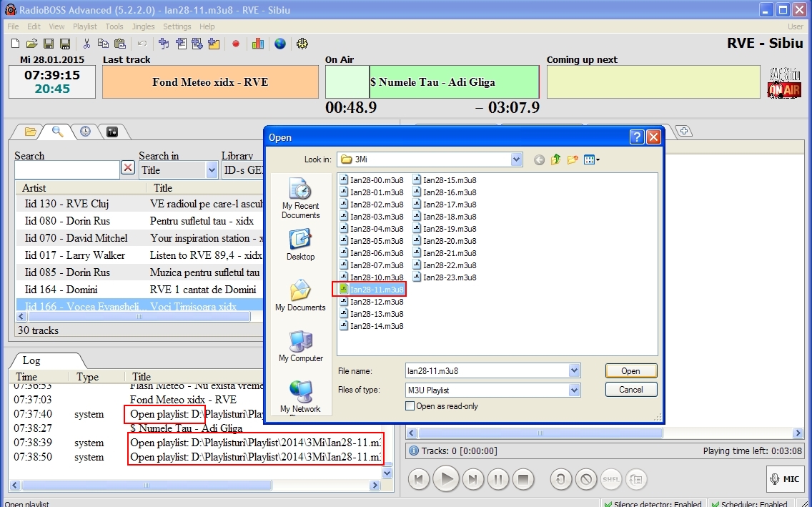The width and height of the screenshot is (812, 507).
Task: Open the View menu button in Open dialog
Action: [x=591, y=160]
